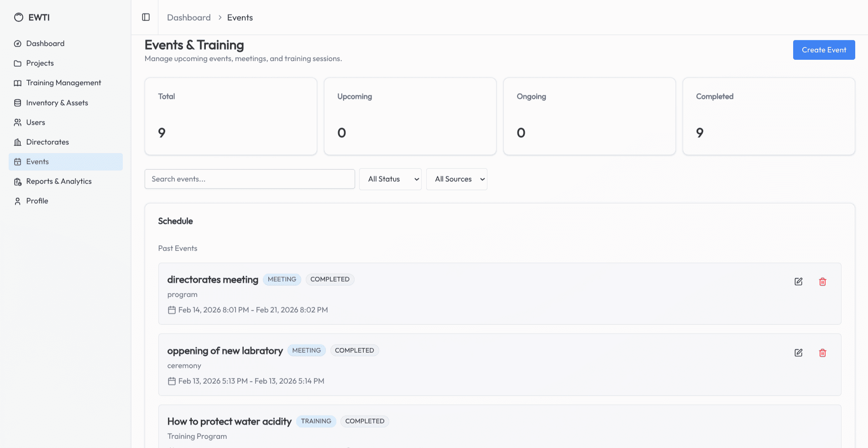The width and height of the screenshot is (868, 448).
Task: Click the Dashboard breadcrumb link
Action: [x=188, y=17]
